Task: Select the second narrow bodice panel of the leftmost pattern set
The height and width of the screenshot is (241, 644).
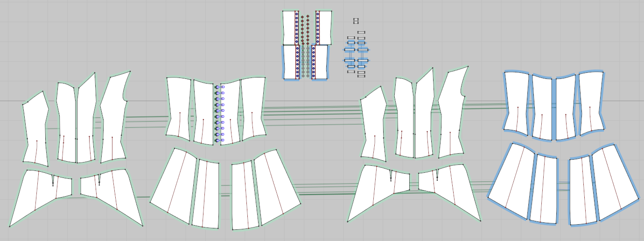Action: coord(66,122)
